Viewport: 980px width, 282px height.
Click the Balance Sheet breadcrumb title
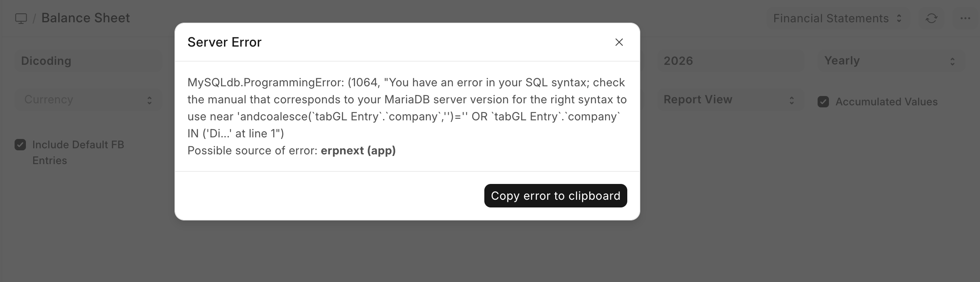85,18
